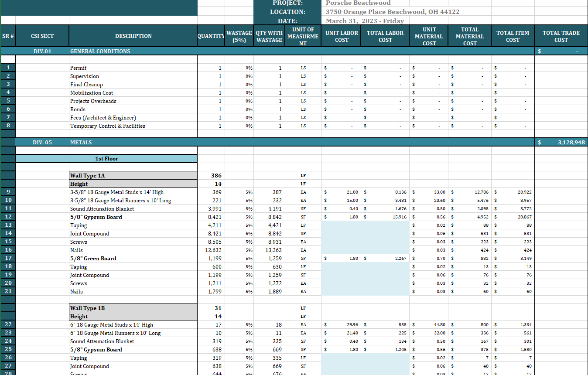Viewport: 588px width, 375px height.
Task: Click the DIV. 05 section cell
Action: pos(42,142)
